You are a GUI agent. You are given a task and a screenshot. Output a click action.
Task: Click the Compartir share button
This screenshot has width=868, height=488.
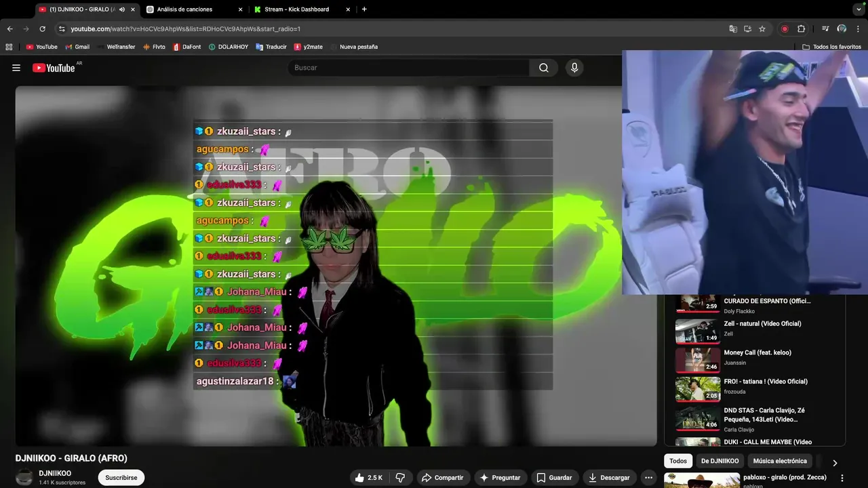tap(442, 478)
